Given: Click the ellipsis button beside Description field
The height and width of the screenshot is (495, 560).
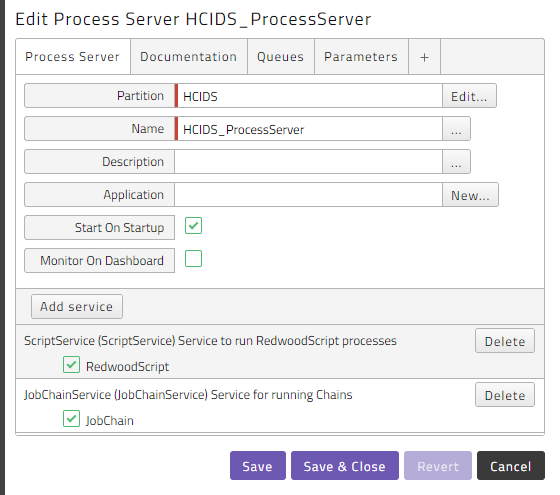Looking at the screenshot, I should click(x=456, y=162).
